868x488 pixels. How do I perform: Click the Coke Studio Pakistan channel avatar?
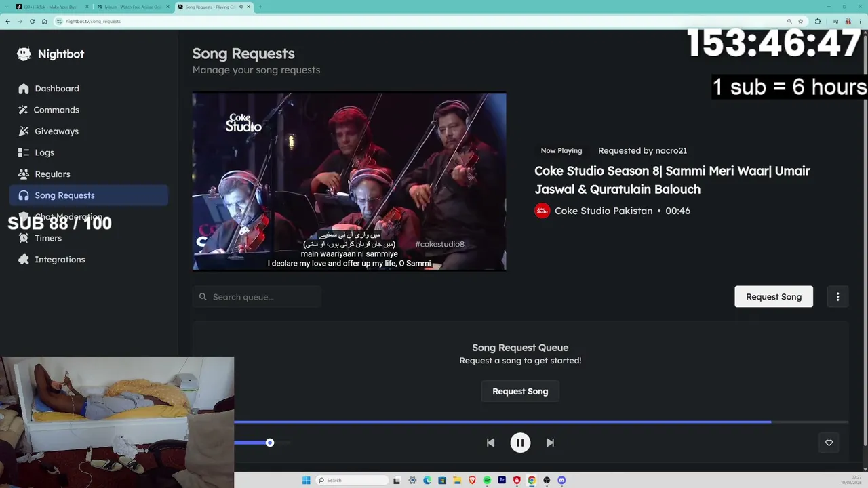tap(542, 211)
